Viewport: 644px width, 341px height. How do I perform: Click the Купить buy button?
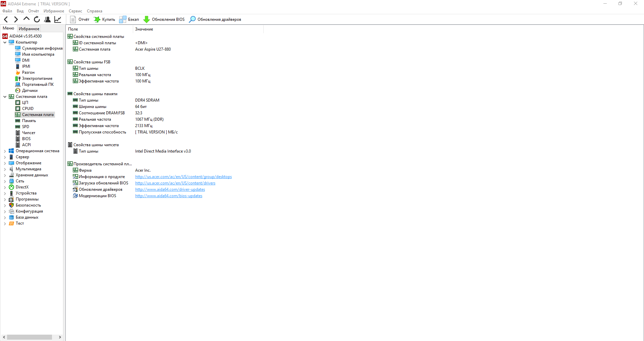[104, 19]
